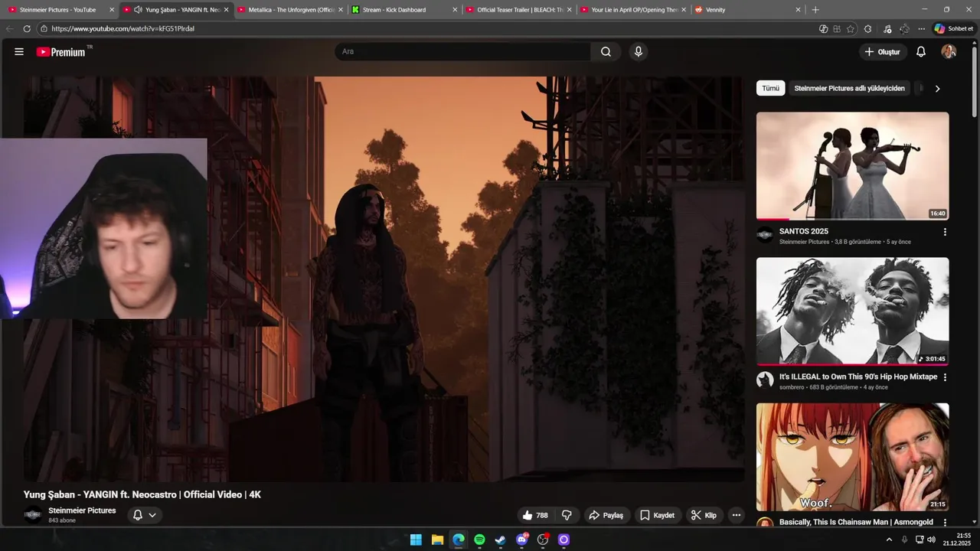Open Spotify from the taskbar
980x551 pixels.
479,540
